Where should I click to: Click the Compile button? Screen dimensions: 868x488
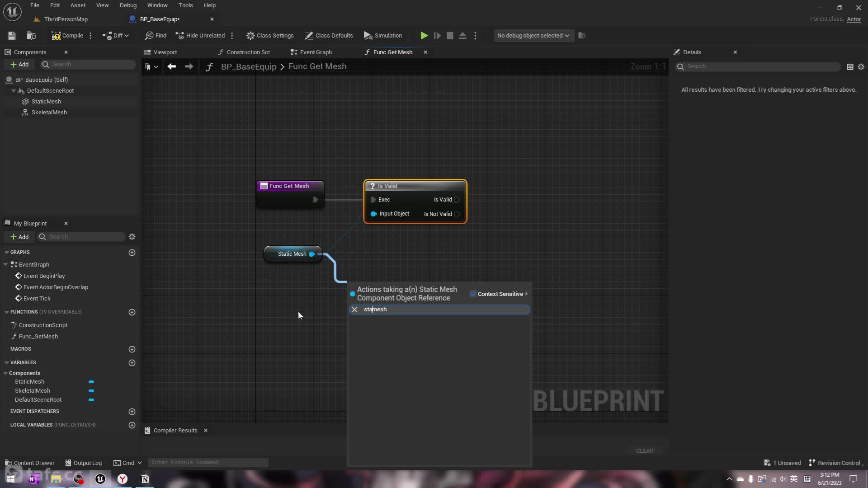[67, 36]
